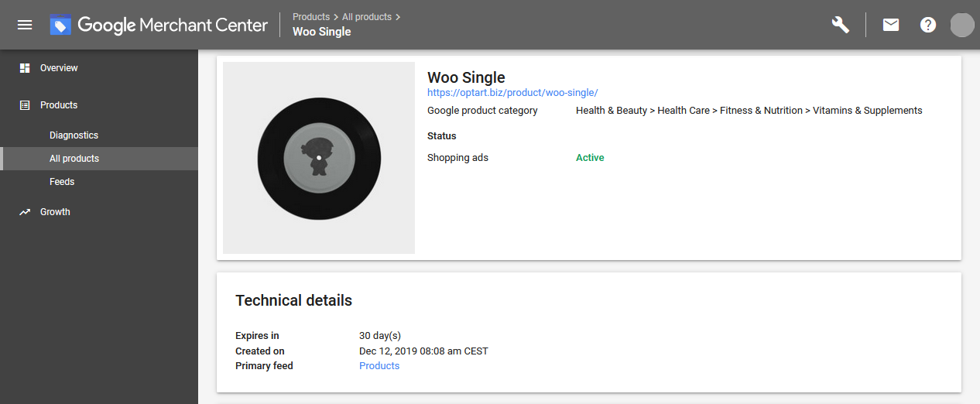Click the help question mark icon

[928, 25]
